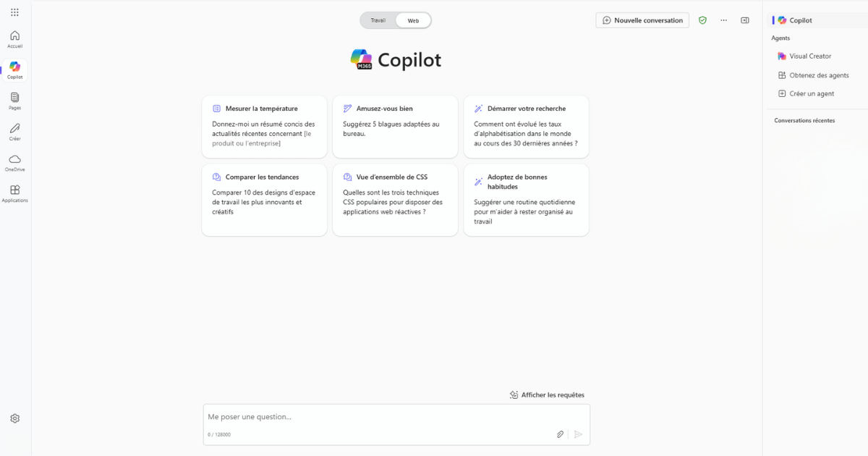The width and height of the screenshot is (868, 456).
Task: Switch to Travail mode
Action: click(378, 20)
